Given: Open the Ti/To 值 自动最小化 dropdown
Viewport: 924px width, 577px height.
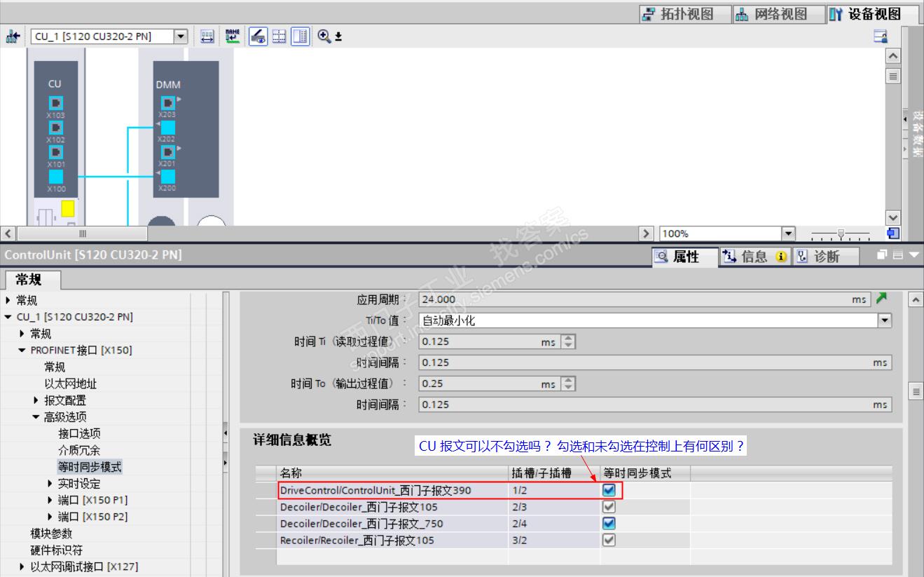Looking at the screenshot, I should [885, 320].
